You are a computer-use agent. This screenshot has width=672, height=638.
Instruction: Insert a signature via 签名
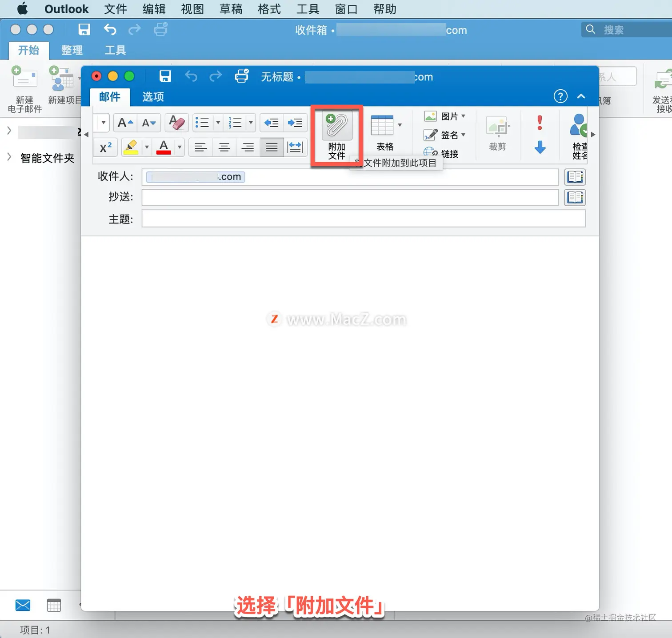[x=441, y=135]
